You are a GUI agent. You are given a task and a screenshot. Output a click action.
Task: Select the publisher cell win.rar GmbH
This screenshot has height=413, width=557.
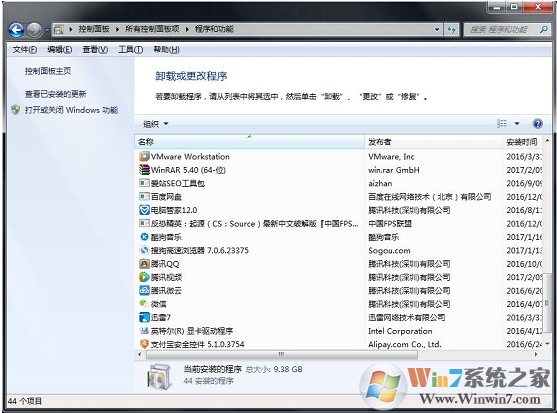394,170
